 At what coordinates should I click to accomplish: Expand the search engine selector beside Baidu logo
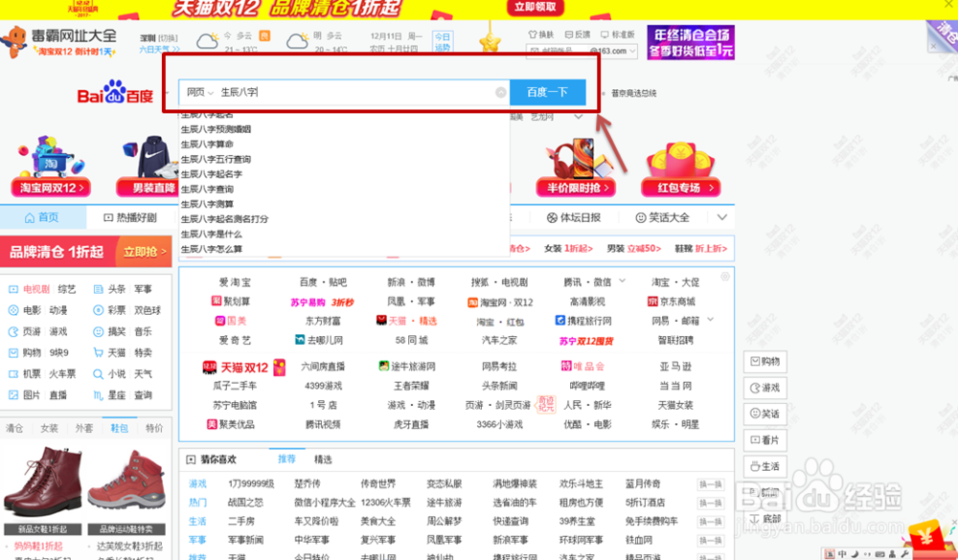point(167,93)
